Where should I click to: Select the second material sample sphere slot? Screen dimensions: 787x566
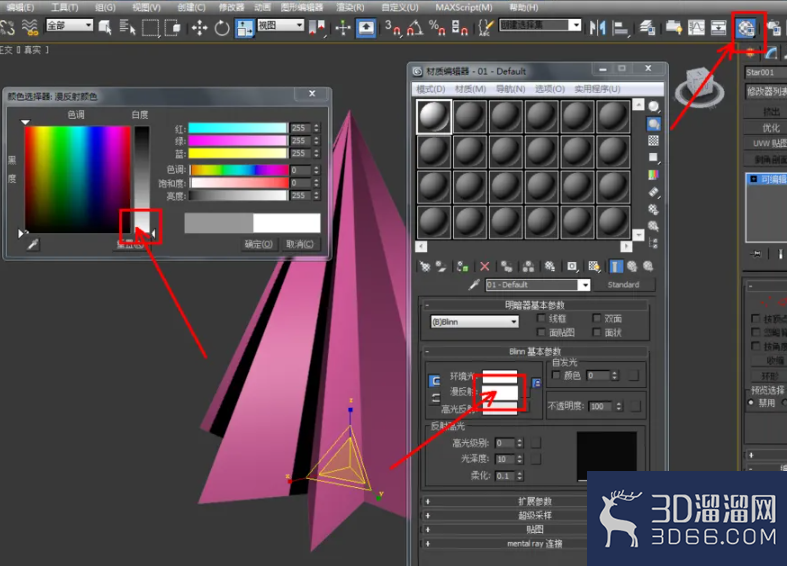tap(470, 116)
